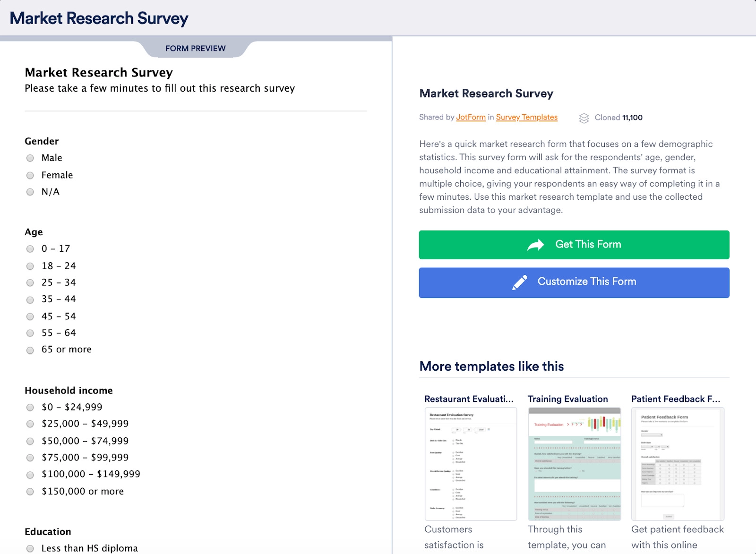Click the Training Evaluation template title
The image size is (756, 554).
[x=567, y=399]
